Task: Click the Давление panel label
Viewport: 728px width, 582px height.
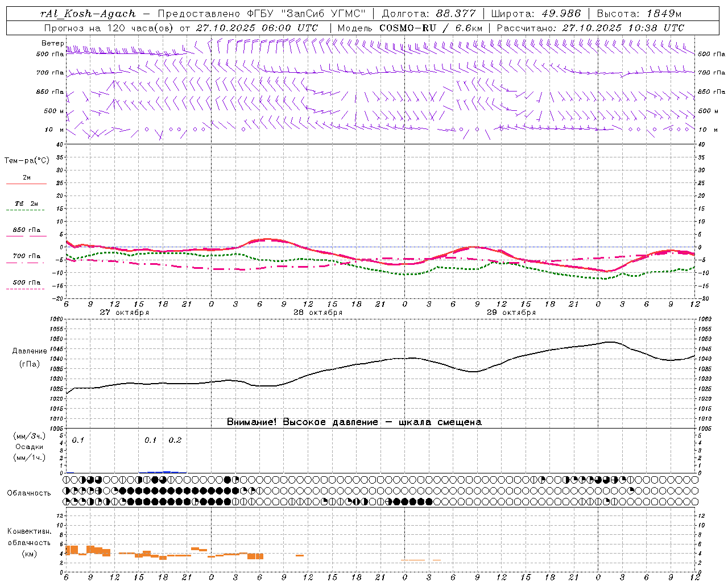Action: pos(30,351)
